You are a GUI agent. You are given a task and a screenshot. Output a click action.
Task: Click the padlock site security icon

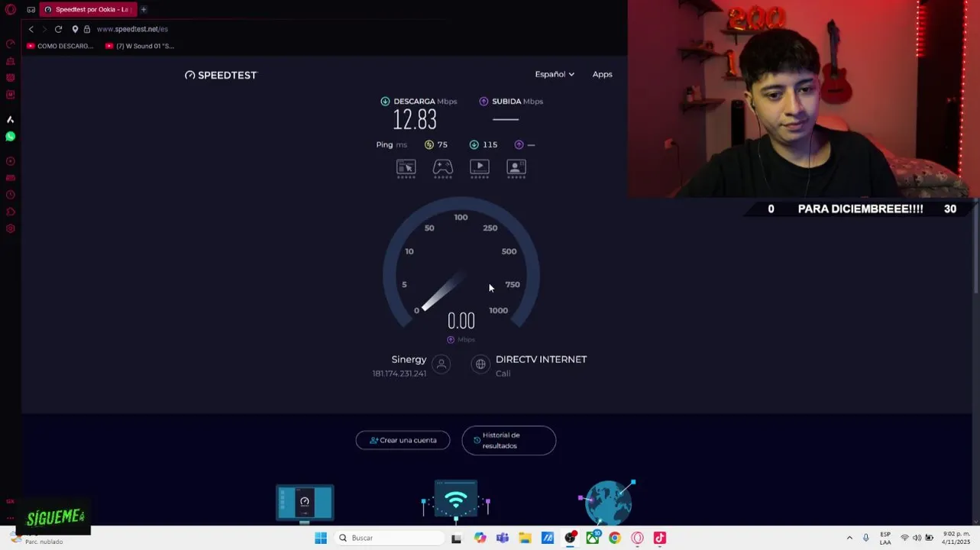click(x=87, y=29)
